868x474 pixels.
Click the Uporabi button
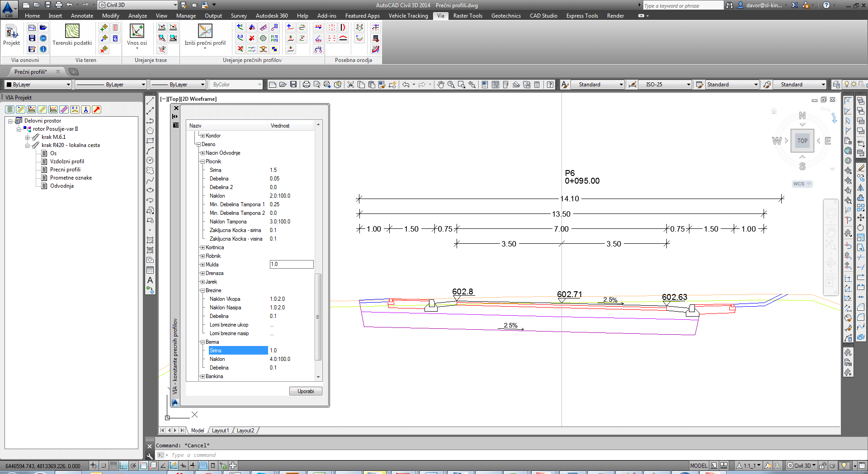pyautogui.click(x=306, y=391)
